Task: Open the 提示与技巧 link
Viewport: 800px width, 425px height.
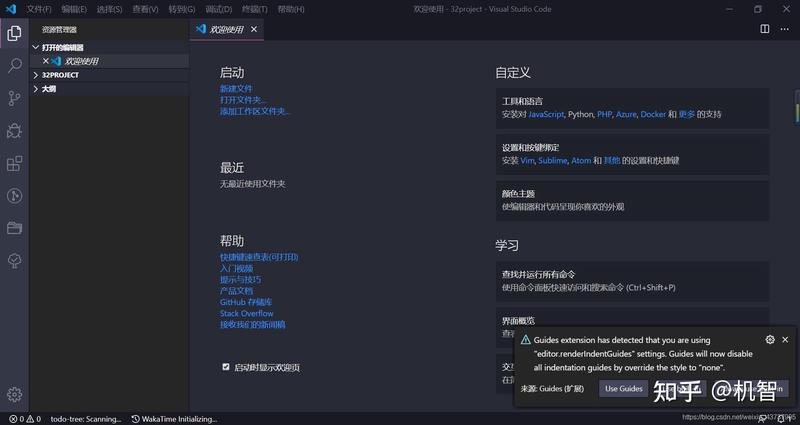Action: [240, 280]
